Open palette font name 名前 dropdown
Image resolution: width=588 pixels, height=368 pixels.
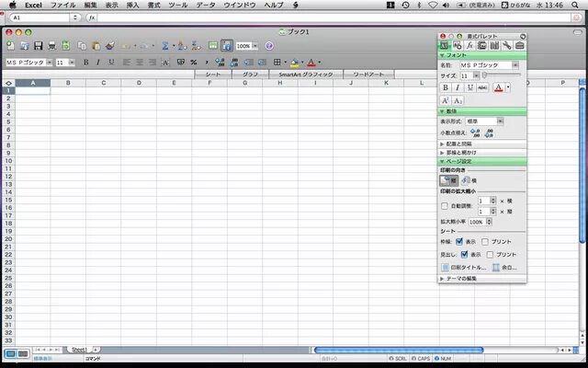[515, 65]
